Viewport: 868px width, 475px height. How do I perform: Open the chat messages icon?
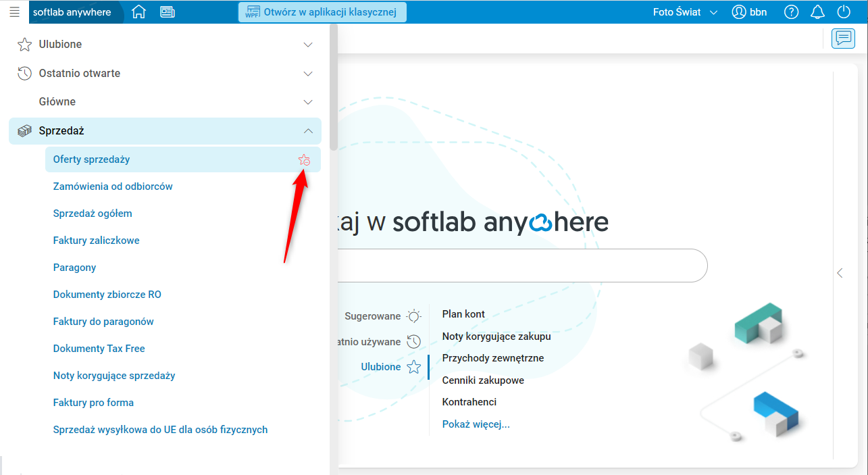tap(843, 39)
